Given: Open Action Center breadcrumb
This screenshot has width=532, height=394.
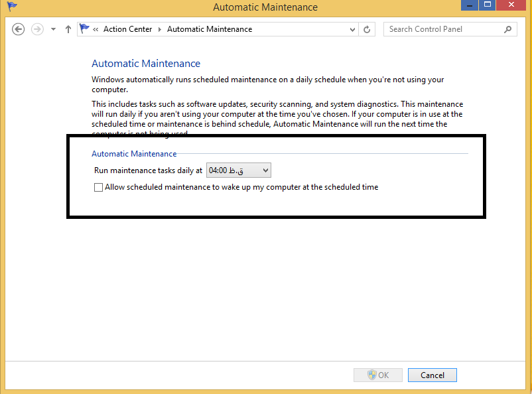Looking at the screenshot, I should [x=127, y=29].
